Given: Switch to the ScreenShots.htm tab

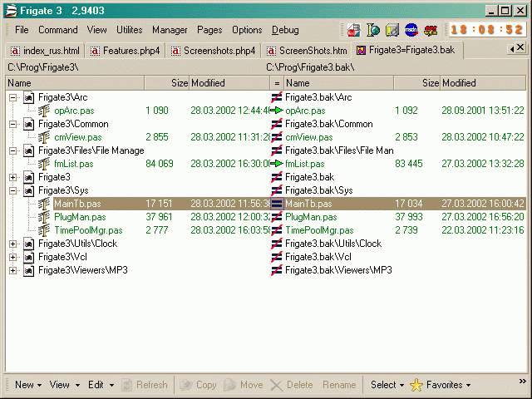Looking at the screenshot, I should (307, 51).
